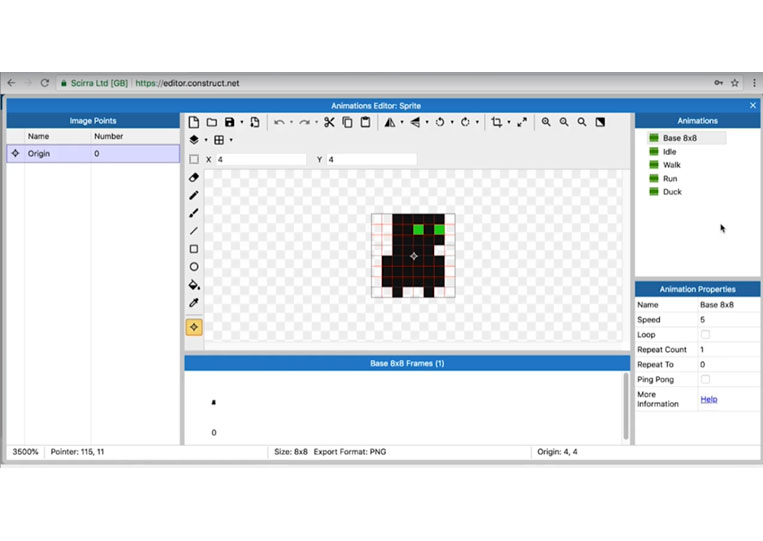Select the Fill bucket tool

[x=194, y=285]
